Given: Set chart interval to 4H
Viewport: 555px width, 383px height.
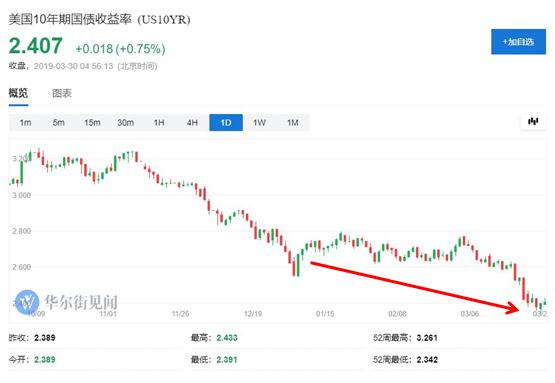Looking at the screenshot, I should (x=192, y=122).
